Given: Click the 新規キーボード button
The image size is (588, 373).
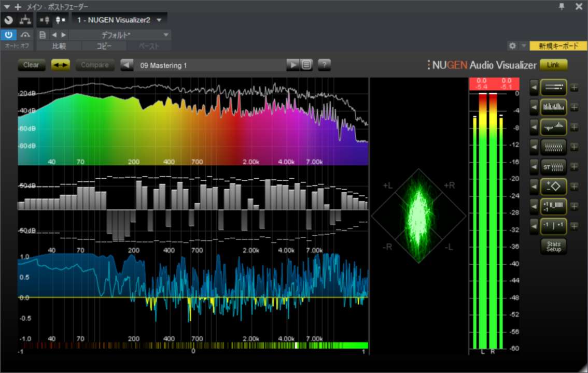Looking at the screenshot, I should tap(558, 46).
